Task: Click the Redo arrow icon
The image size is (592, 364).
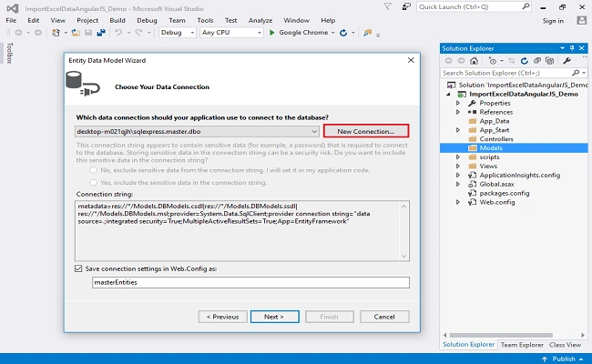Action: tap(138, 33)
